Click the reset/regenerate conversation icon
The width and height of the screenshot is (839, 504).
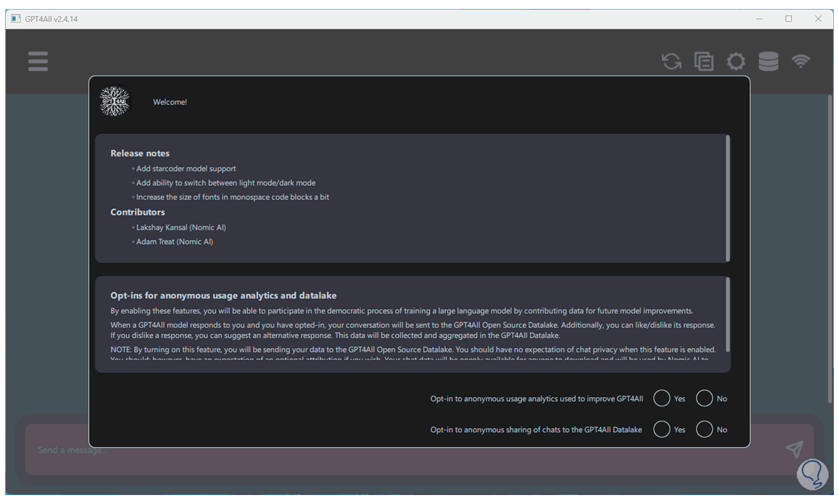click(672, 61)
